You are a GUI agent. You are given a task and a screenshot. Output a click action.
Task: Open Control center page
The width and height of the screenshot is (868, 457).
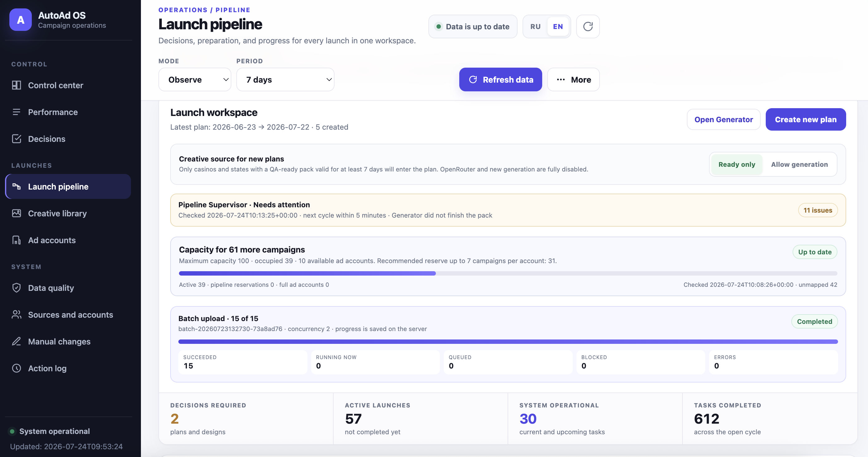[x=68, y=85]
